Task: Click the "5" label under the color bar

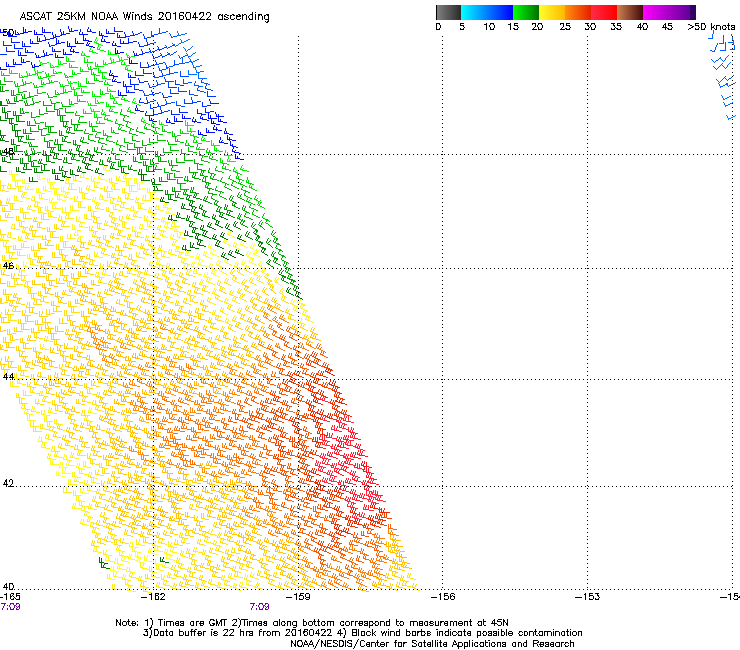Action: pos(462,27)
